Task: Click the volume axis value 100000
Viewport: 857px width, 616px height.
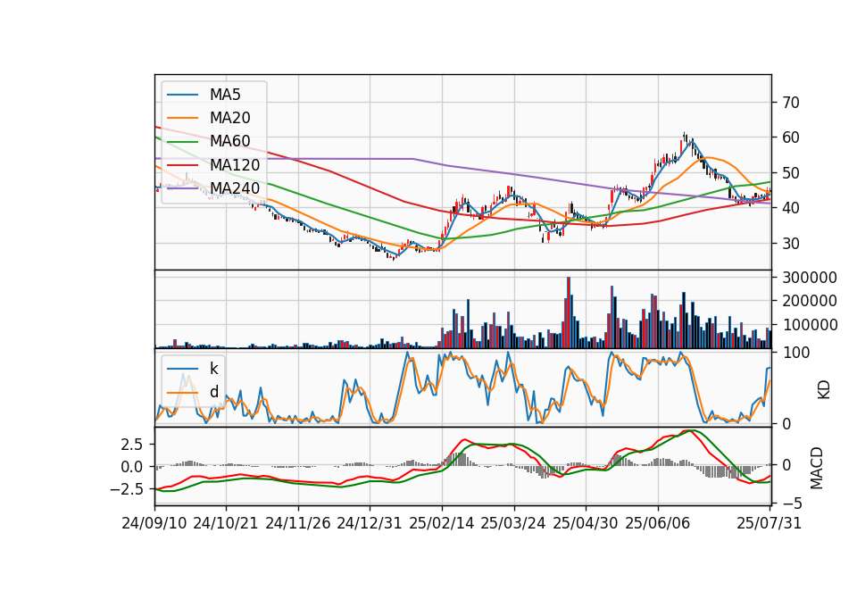Action: 810,325
